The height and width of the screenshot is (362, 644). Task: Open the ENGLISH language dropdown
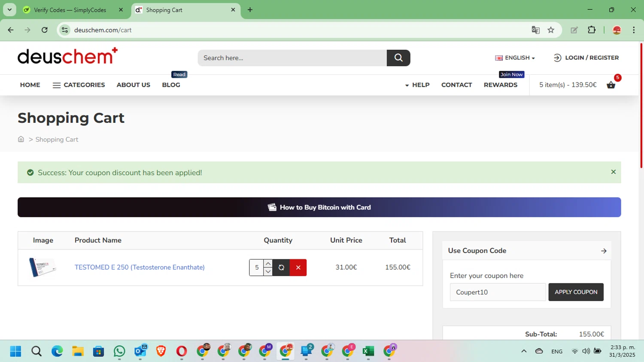point(515,58)
